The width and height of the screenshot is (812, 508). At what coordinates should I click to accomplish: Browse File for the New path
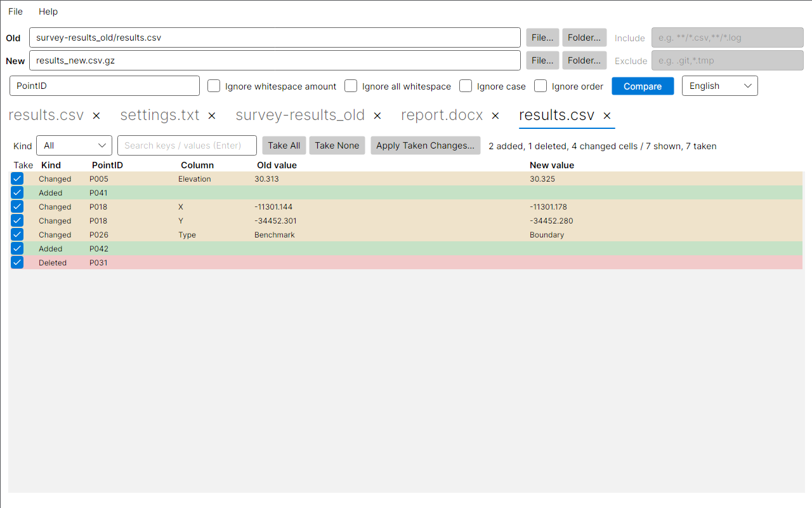542,60
